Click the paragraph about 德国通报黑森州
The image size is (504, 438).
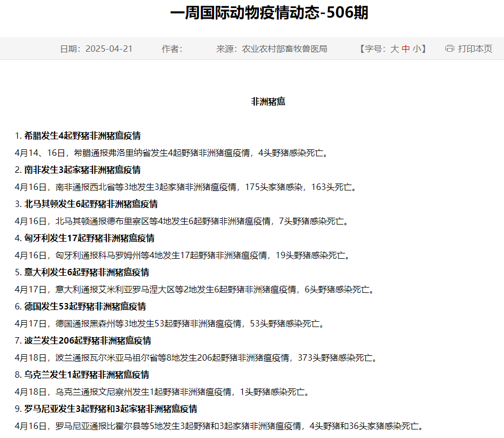(170, 323)
